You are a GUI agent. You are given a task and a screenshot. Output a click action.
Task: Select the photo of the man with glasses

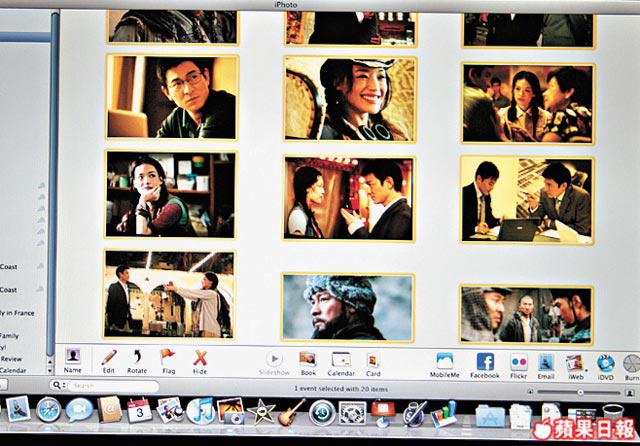click(x=172, y=97)
